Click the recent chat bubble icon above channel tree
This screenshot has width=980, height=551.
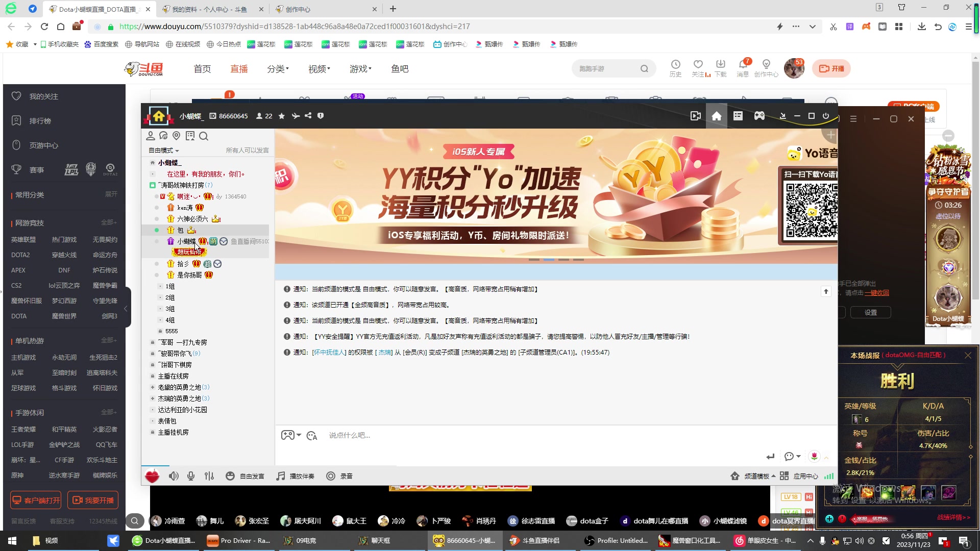(163, 136)
